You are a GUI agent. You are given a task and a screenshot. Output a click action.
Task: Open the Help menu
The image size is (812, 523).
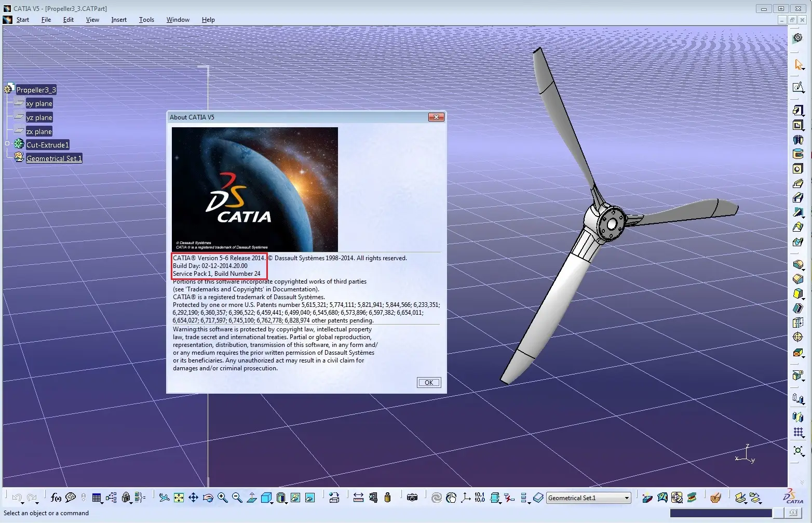[208, 20]
